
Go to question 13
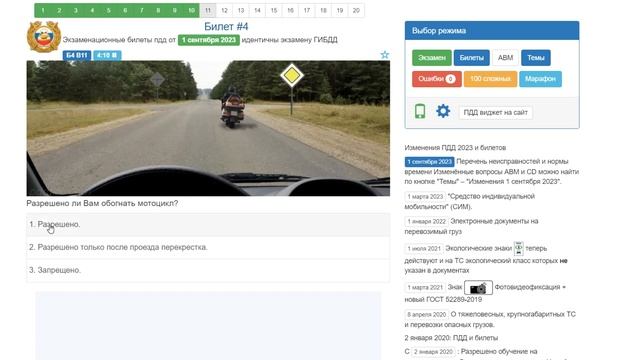click(x=241, y=11)
